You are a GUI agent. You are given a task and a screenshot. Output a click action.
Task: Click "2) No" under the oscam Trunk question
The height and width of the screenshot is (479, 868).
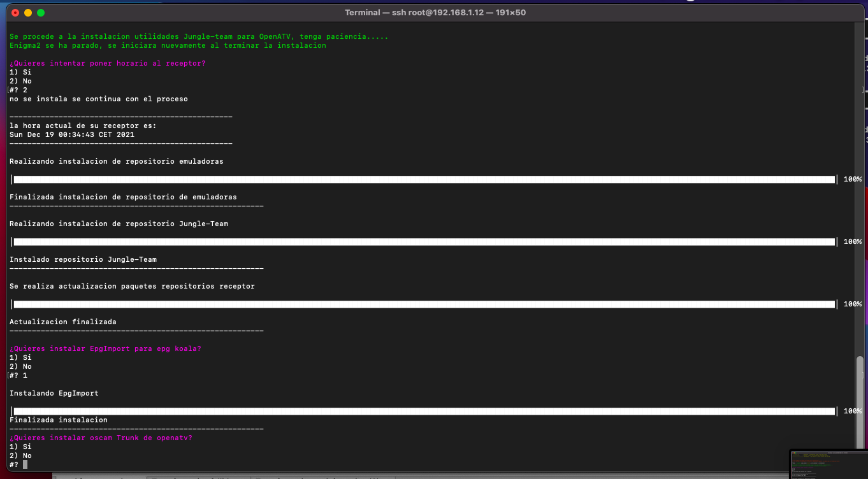20,455
